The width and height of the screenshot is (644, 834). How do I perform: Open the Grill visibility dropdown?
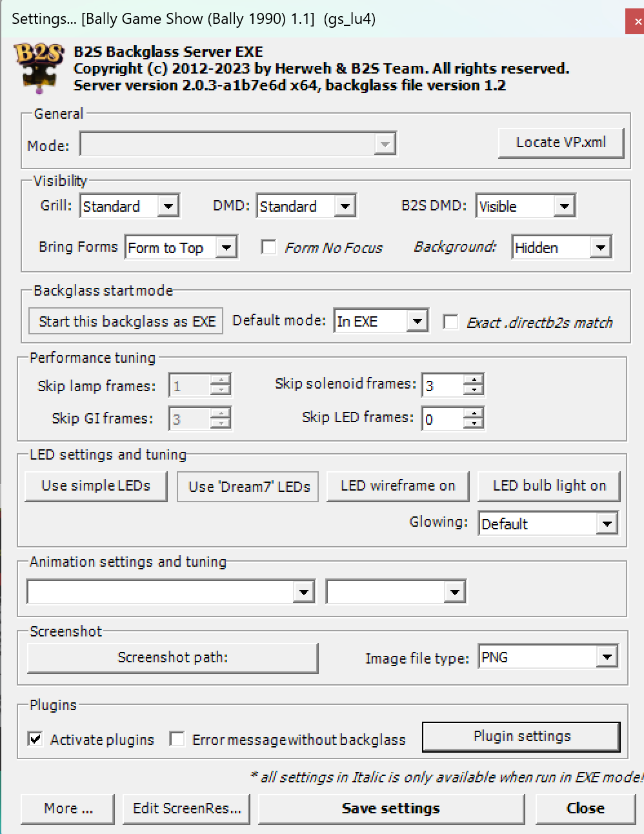coord(169,205)
